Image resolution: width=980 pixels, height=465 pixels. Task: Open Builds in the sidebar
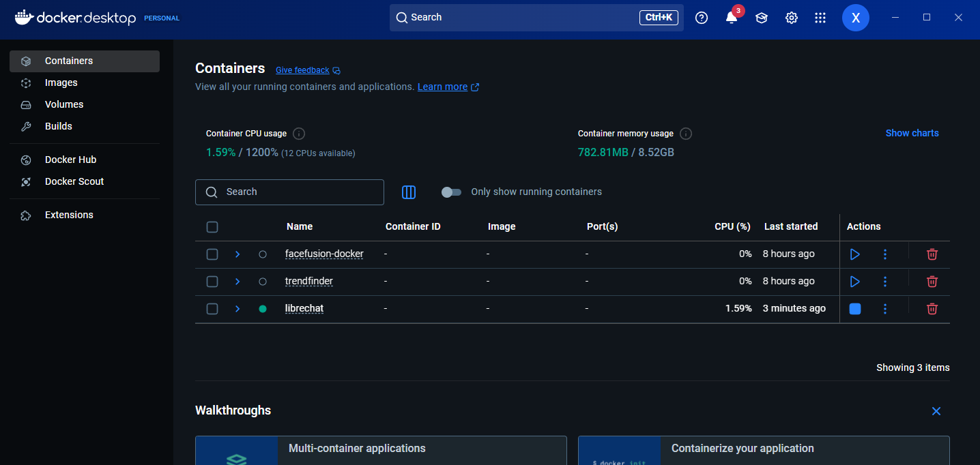click(85, 127)
